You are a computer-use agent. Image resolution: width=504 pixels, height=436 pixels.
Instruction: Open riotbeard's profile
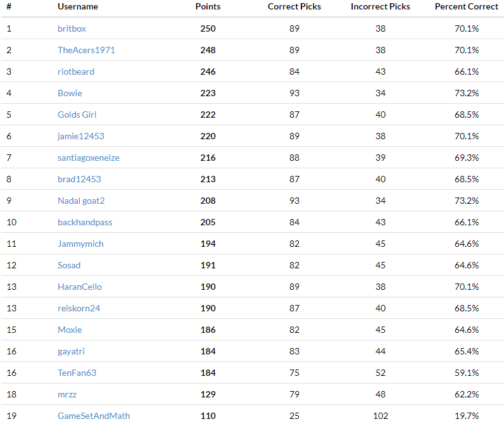[x=76, y=72]
